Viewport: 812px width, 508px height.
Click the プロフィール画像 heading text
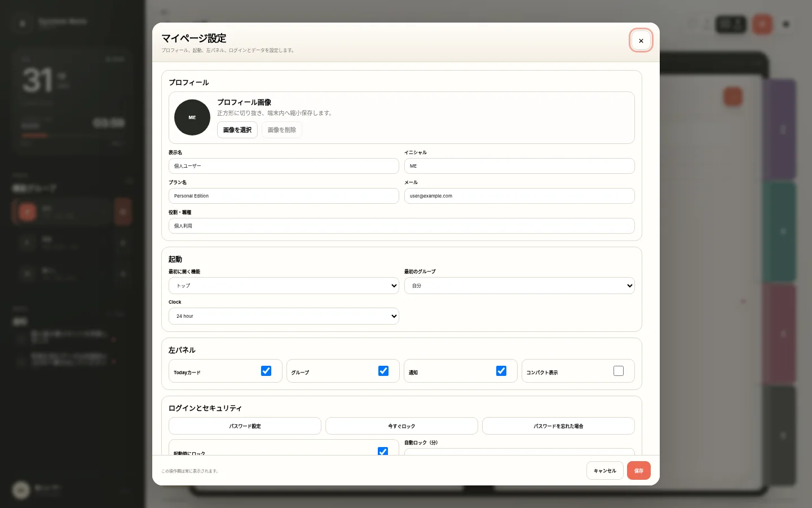pyautogui.click(x=244, y=102)
